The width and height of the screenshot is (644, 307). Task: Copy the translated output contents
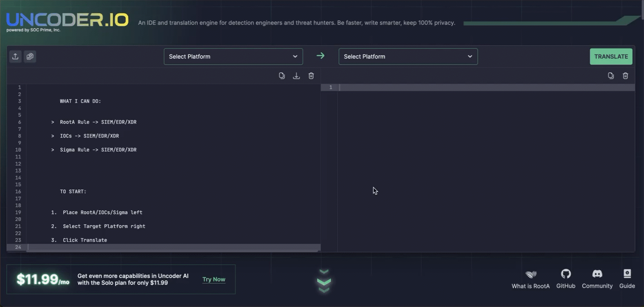[611, 76]
